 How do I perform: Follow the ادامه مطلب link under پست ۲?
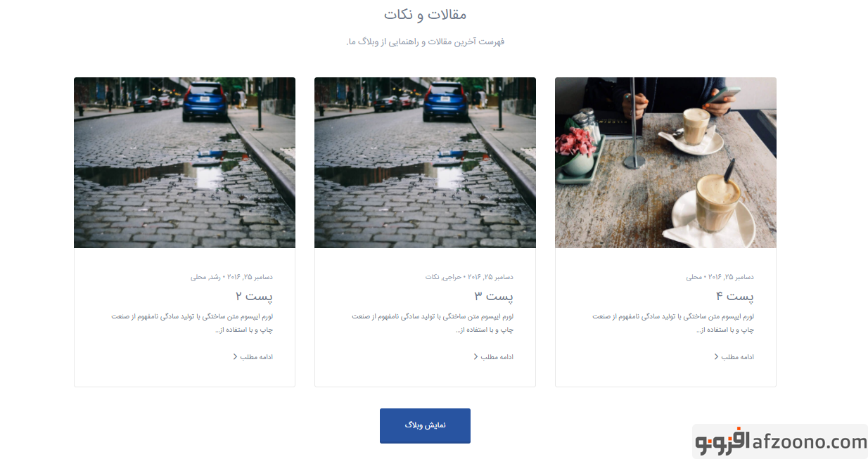pos(256,357)
